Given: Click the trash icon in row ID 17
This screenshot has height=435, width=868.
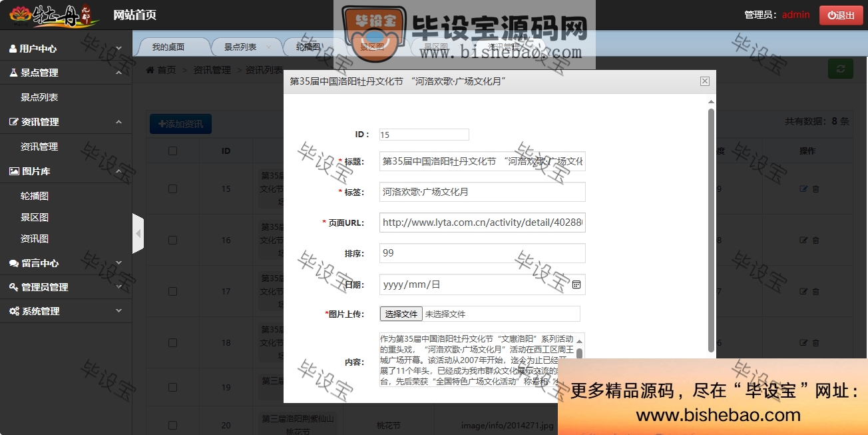Looking at the screenshot, I should click(x=815, y=292).
